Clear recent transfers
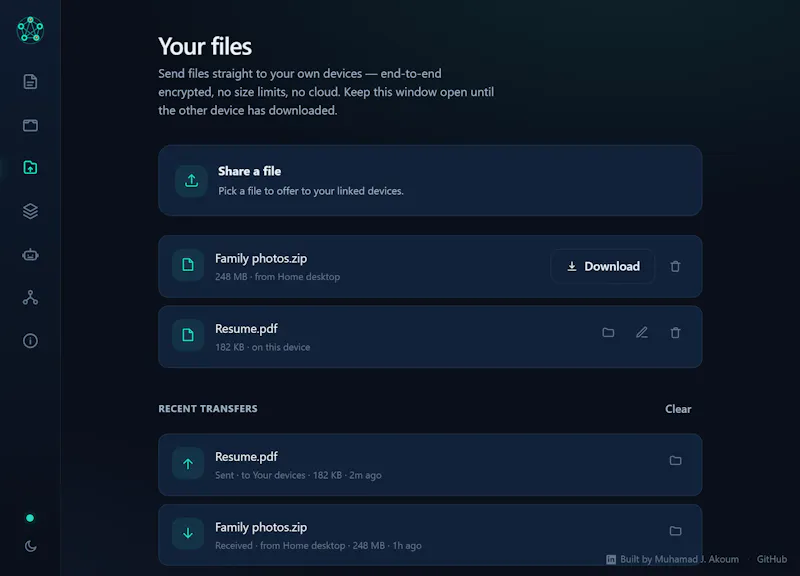 pos(678,409)
